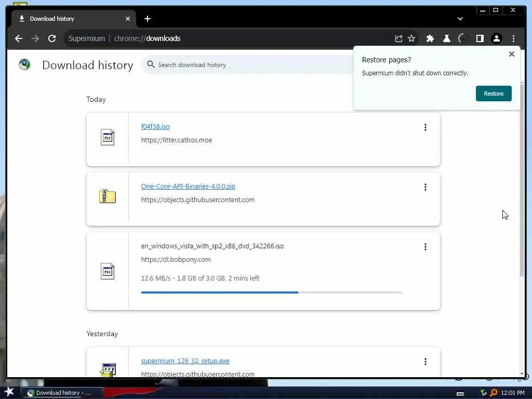
Task: Open the share page icon in address bar
Action: click(398, 38)
